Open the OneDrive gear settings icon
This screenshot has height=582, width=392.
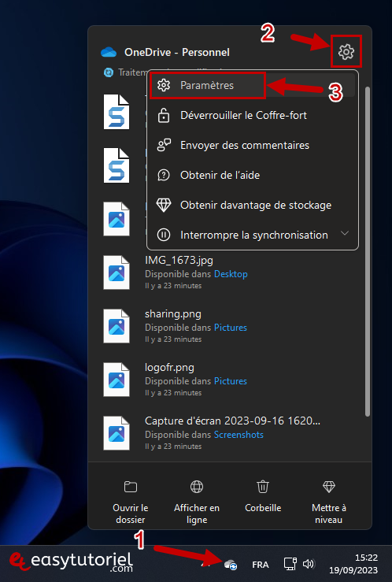[346, 52]
